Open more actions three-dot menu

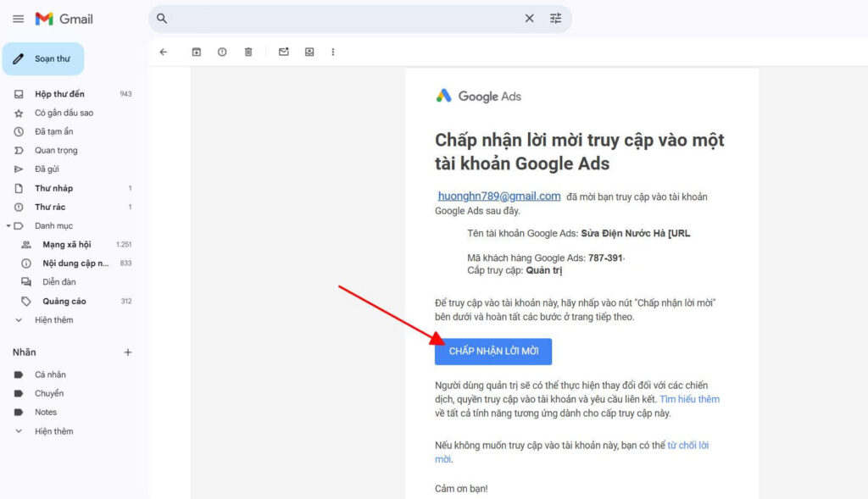pos(332,52)
